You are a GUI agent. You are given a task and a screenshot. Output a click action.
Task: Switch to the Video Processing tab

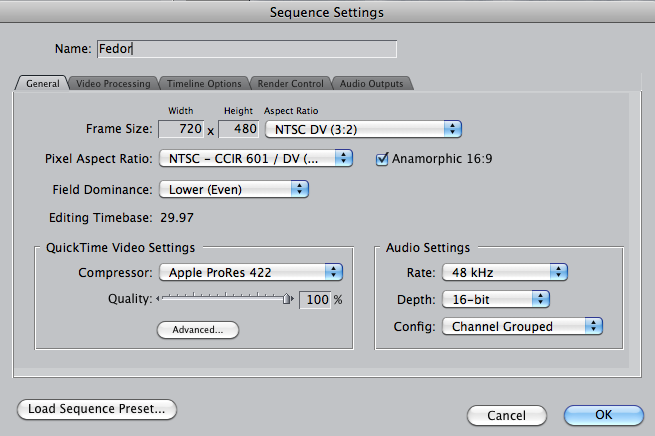pyautogui.click(x=113, y=84)
